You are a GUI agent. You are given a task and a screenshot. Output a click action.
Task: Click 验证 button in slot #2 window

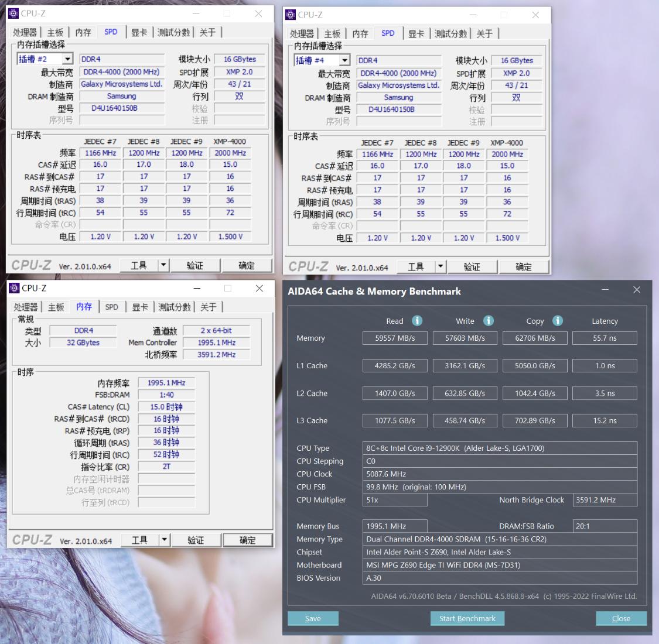[x=195, y=265]
